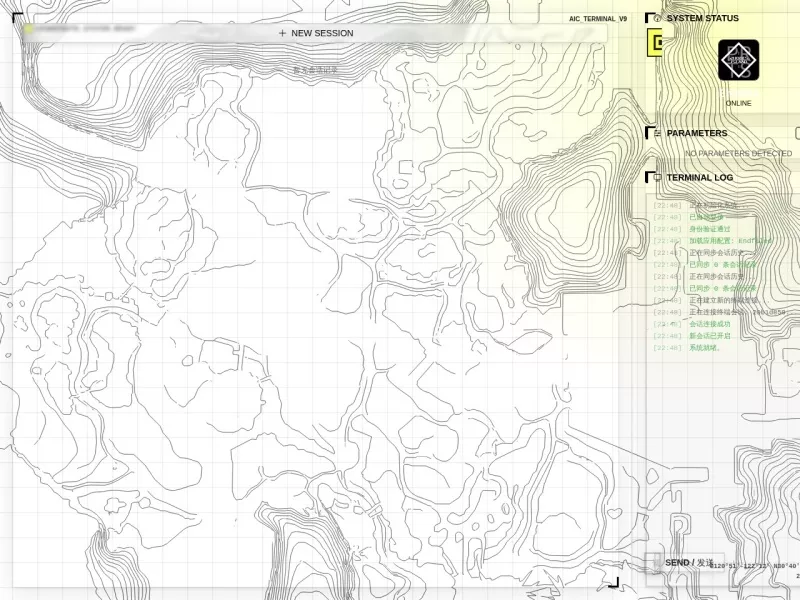Click the PARAMETERS list icon
Screen dimensions: 800x600
coord(657,133)
